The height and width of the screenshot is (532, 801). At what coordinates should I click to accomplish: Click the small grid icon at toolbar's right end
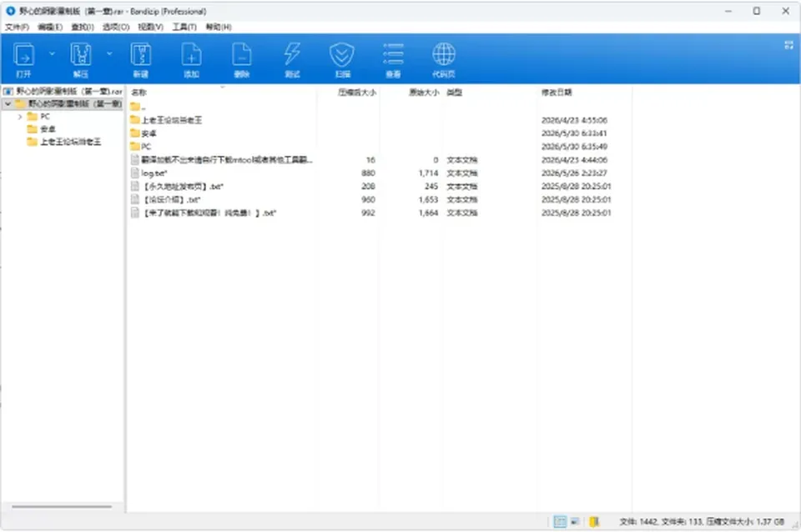coord(788,45)
